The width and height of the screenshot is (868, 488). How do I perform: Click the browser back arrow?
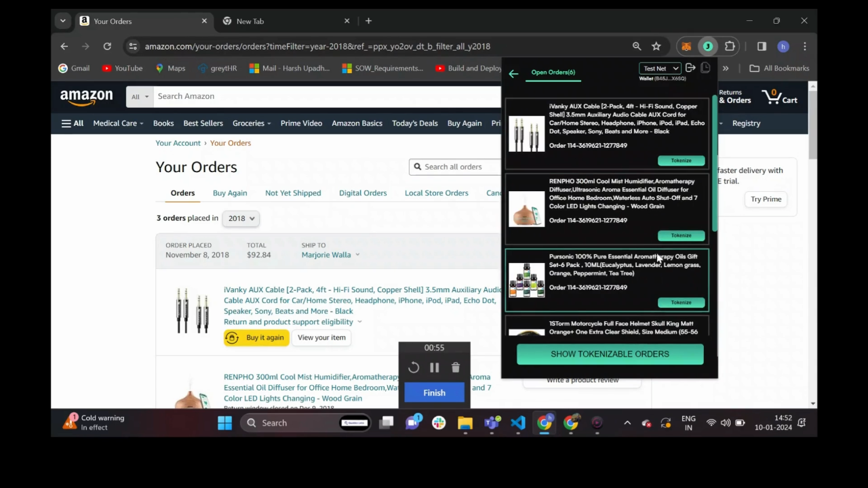64,46
